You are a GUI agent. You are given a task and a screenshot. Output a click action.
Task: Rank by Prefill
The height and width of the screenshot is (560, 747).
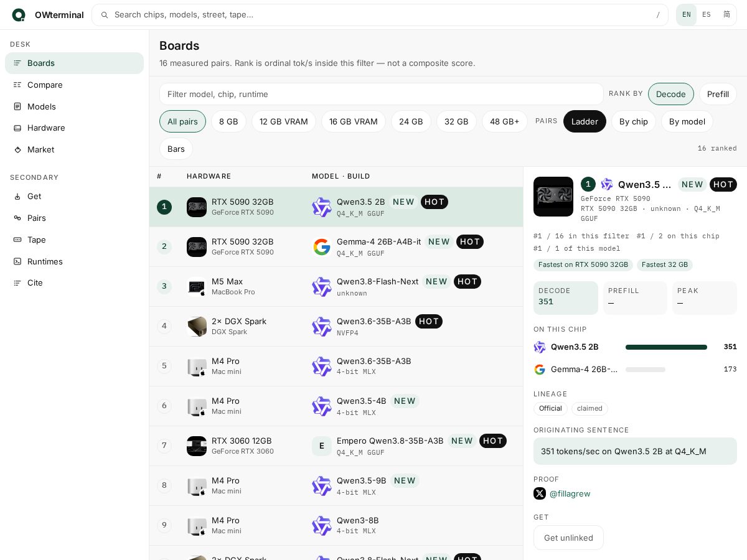pyautogui.click(x=718, y=94)
